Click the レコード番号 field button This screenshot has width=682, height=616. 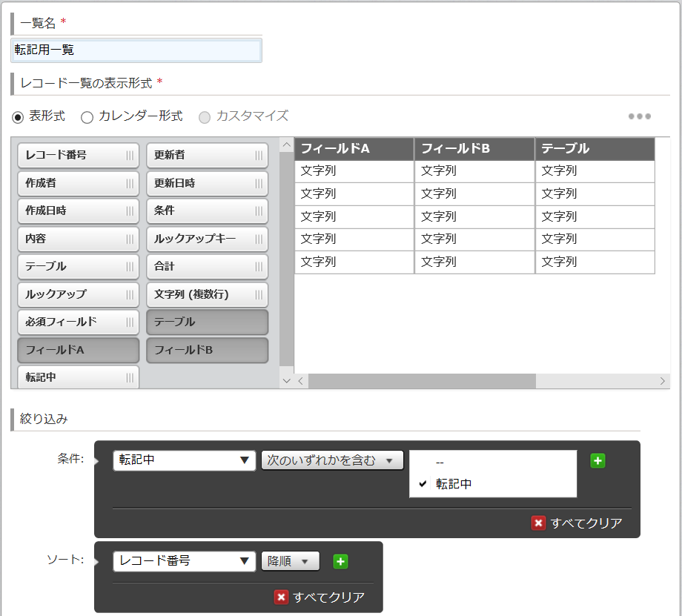pos(79,156)
